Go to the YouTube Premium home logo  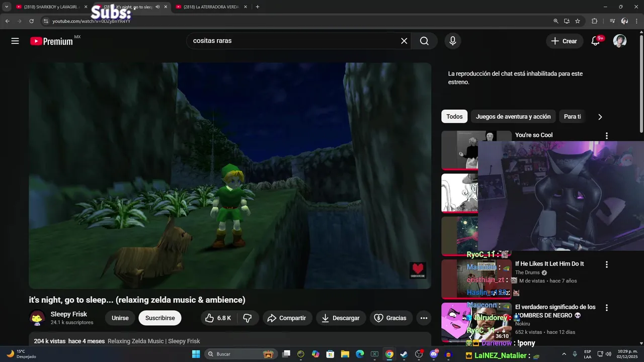(52, 41)
